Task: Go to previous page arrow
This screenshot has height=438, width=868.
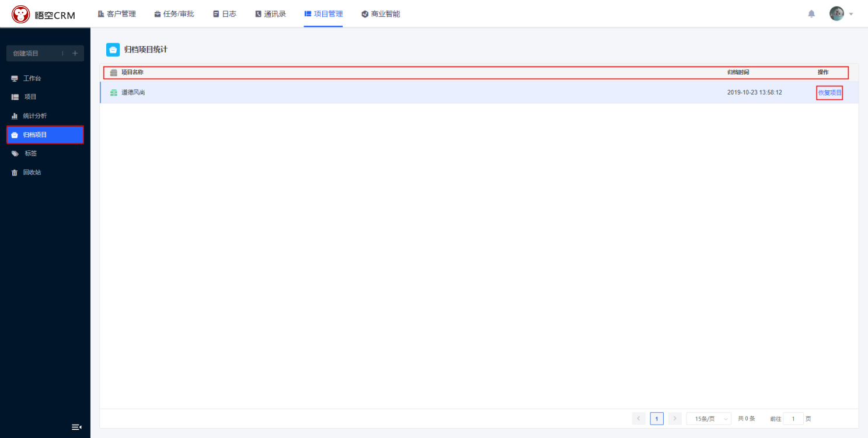Action: tap(639, 419)
